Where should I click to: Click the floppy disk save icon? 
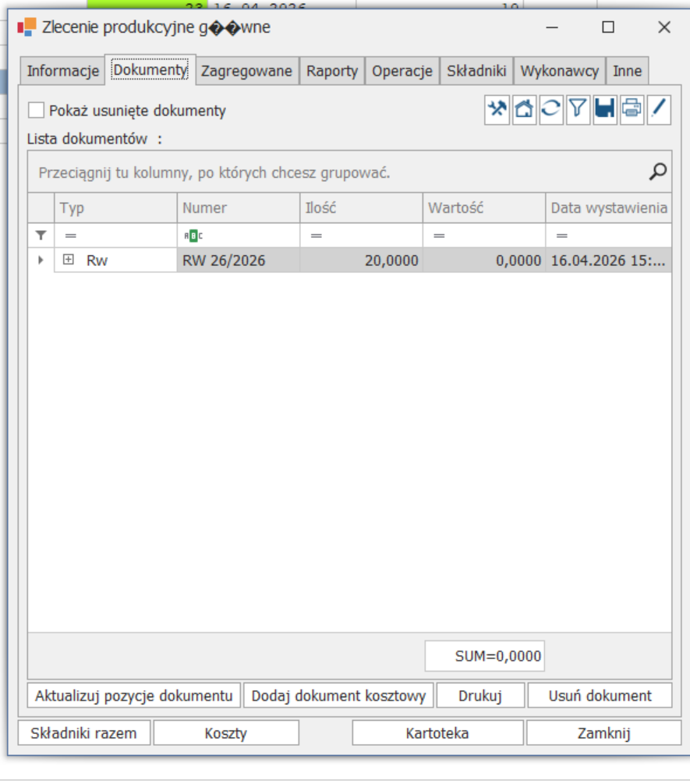coord(604,109)
